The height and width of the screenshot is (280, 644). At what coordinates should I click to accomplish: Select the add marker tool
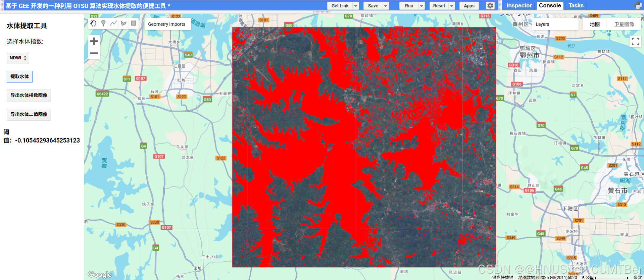103,23
